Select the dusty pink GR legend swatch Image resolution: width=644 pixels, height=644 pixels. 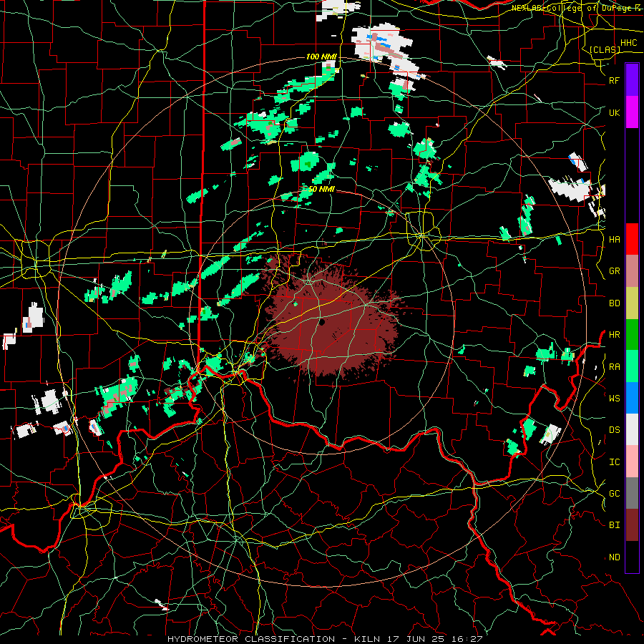click(x=632, y=271)
